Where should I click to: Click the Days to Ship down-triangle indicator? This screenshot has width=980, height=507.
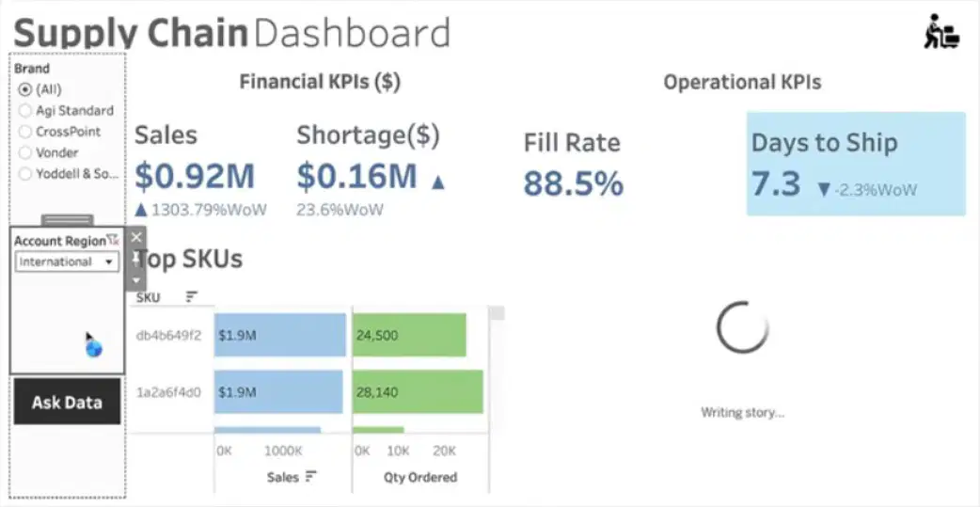point(824,189)
